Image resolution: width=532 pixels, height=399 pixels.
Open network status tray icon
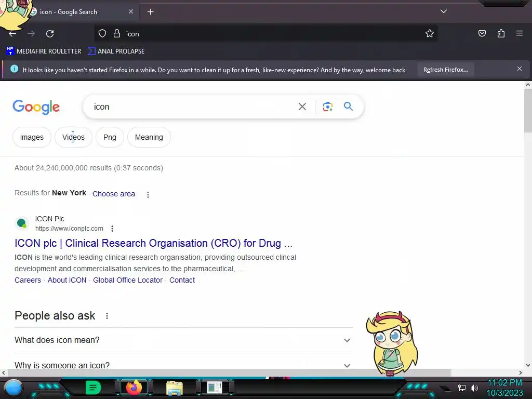(x=461, y=388)
